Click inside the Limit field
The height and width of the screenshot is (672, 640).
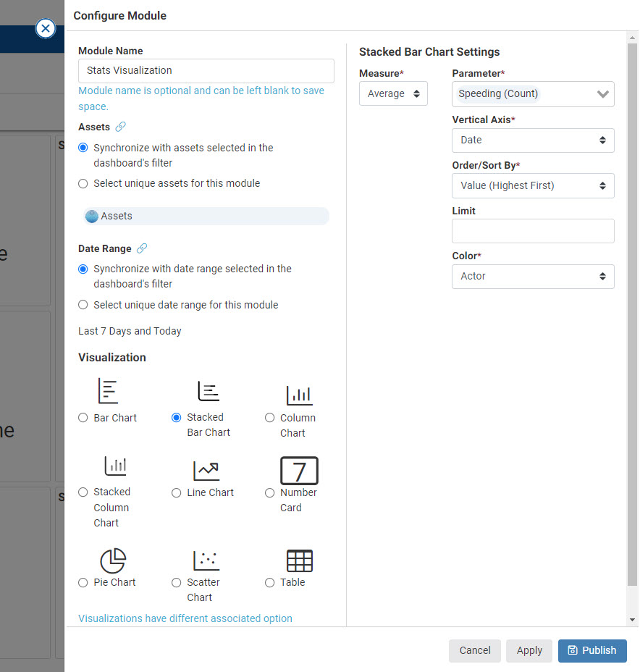click(533, 230)
